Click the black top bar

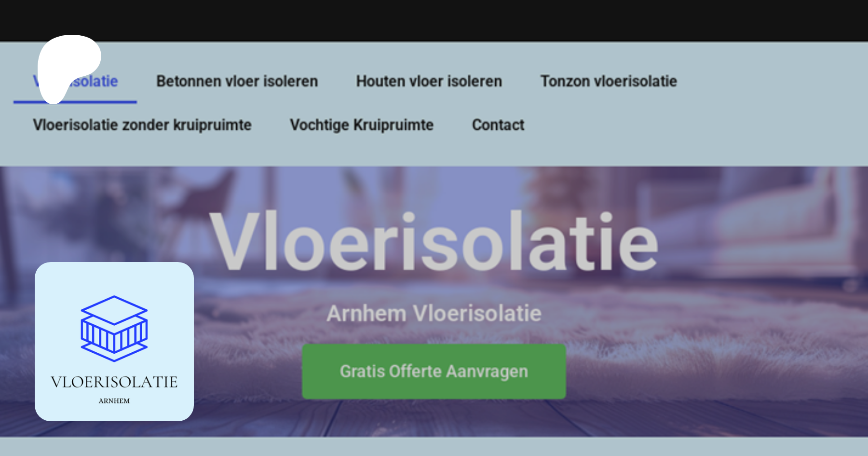[434, 20]
